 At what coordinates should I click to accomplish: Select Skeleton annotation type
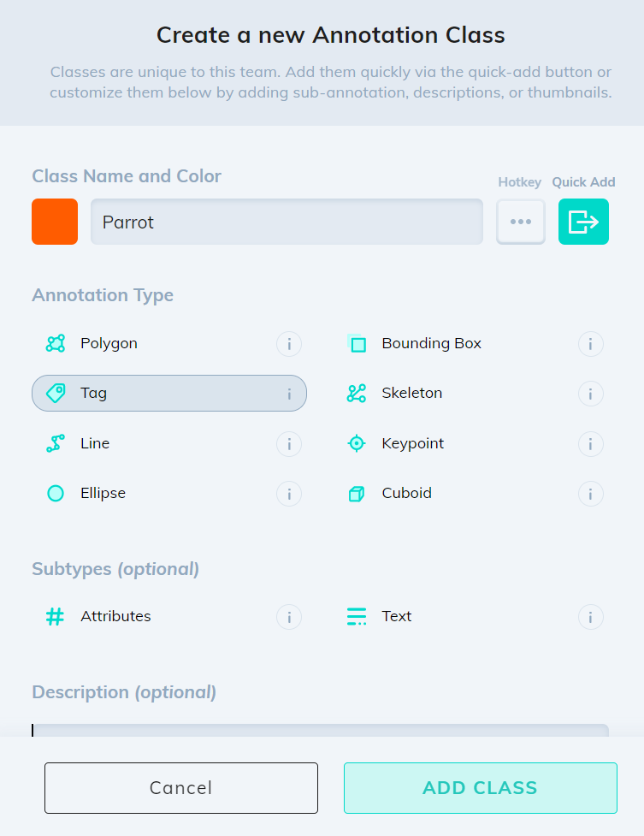(411, 394)
